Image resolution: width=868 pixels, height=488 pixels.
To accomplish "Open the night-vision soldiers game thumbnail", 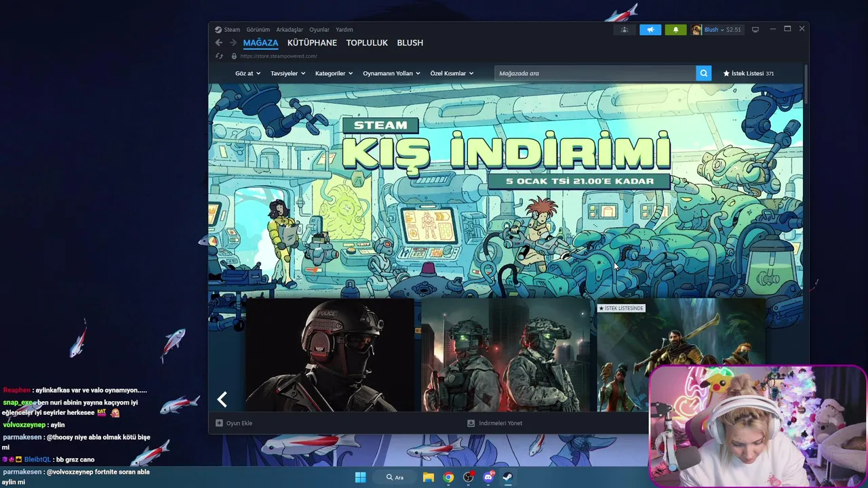I will pos(506,354).
